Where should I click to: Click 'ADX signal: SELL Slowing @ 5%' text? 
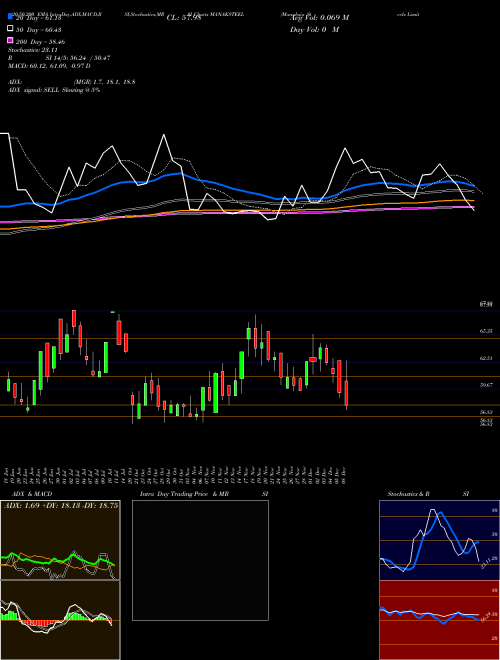tap(54, 90)
